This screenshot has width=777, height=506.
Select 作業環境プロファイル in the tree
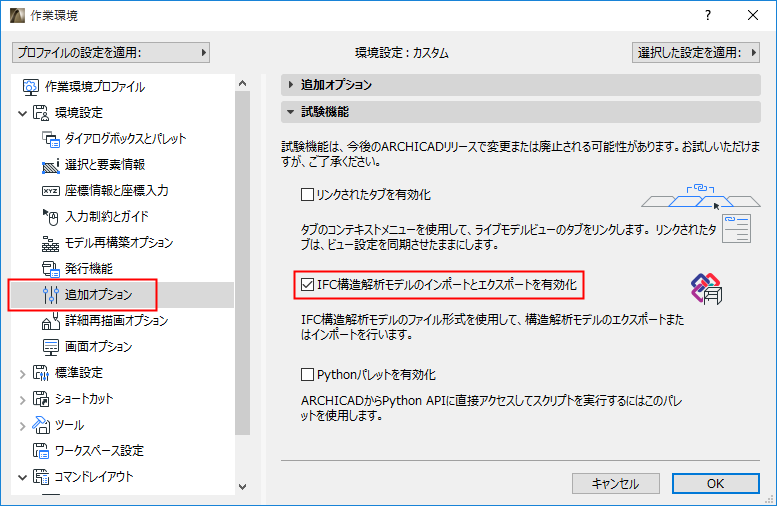tap(95, 87)
